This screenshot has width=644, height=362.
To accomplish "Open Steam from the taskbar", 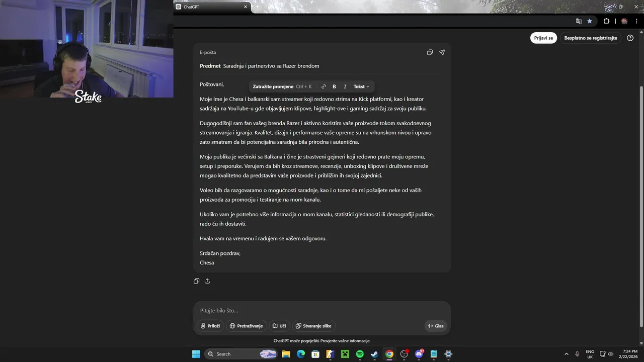I will click(374, 354).
